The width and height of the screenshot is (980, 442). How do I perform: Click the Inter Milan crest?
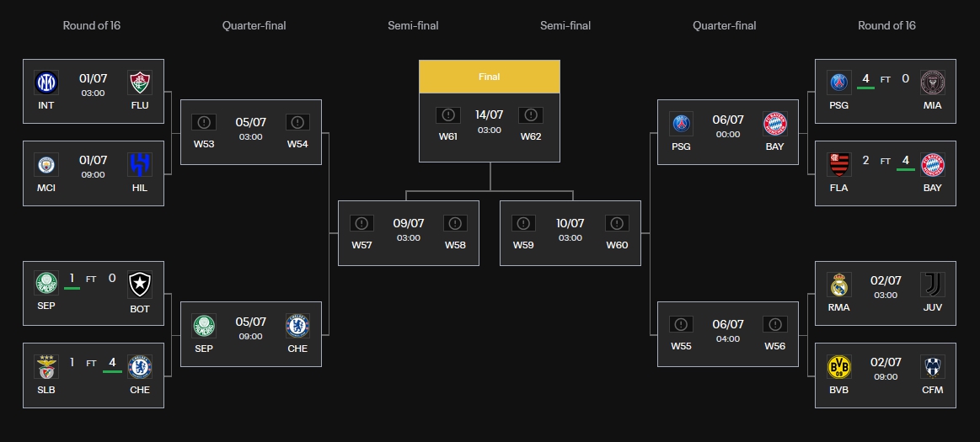point(46,83)
